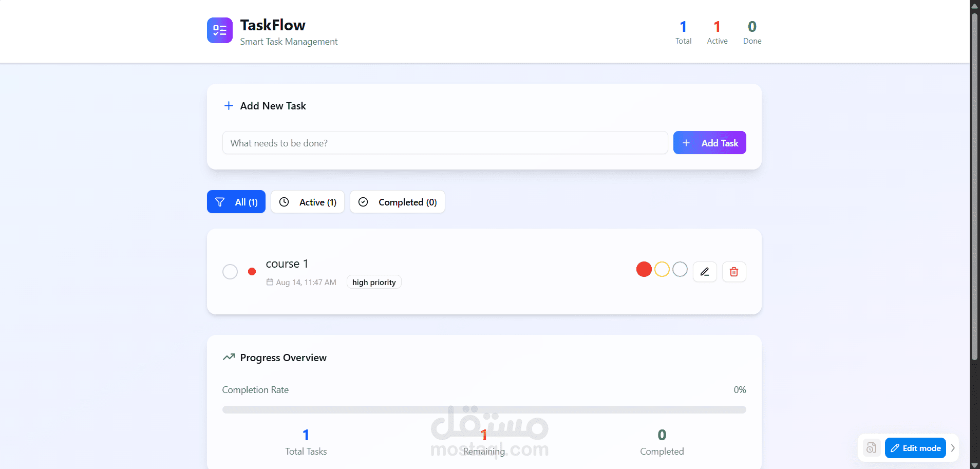
Task: Expand the chevron beside the Edit mode button
Action: click(x=953, y=447)
